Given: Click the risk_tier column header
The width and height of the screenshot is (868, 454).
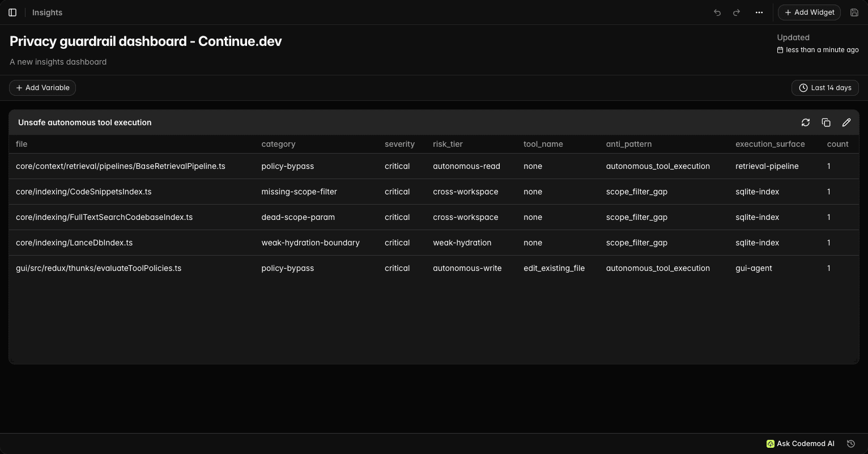Looking at the screenshot, I should 448,144.
